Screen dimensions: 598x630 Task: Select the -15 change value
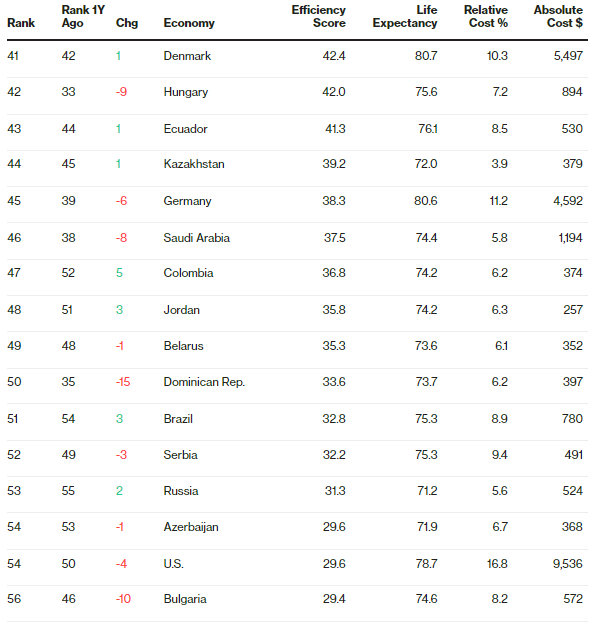(123, 382)
